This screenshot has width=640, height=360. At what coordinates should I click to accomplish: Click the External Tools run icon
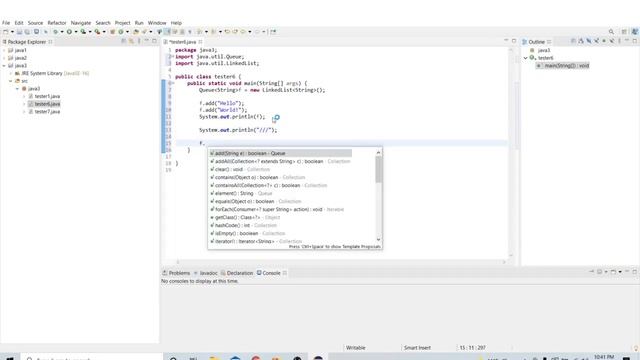[97, 32]
